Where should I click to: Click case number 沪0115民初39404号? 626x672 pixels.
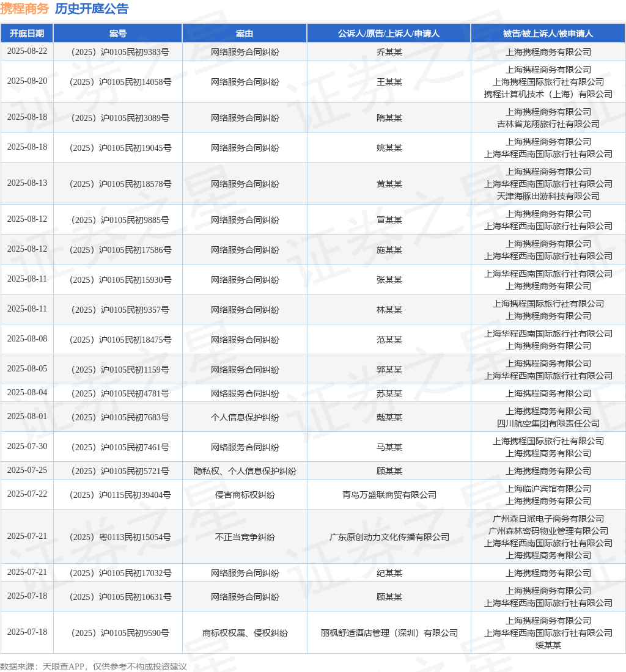[120, 496]
